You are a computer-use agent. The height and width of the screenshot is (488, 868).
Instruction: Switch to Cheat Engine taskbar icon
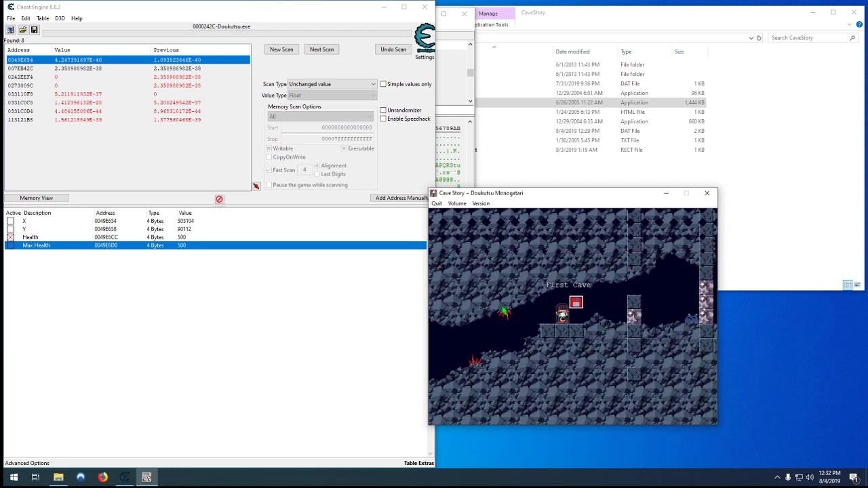tap(125, 477)
